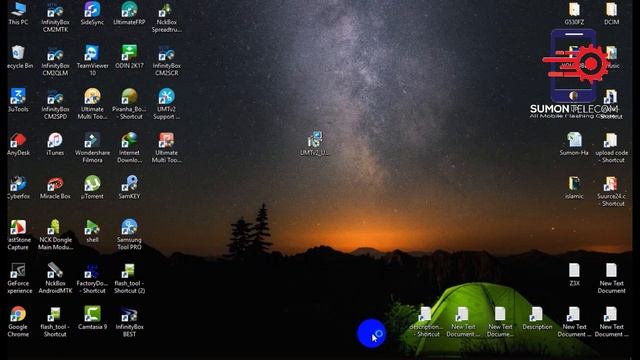Image resolution: width=640 pixels, height=360 pixels.
Task: Open the UMTv2 Support shortcut
Action: coord(167,104)
